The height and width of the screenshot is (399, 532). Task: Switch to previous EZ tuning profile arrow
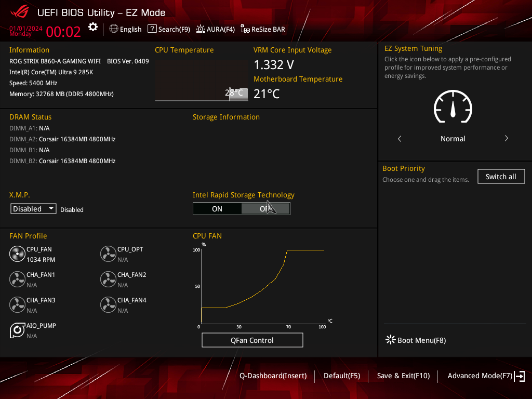[x=400, y=139]
